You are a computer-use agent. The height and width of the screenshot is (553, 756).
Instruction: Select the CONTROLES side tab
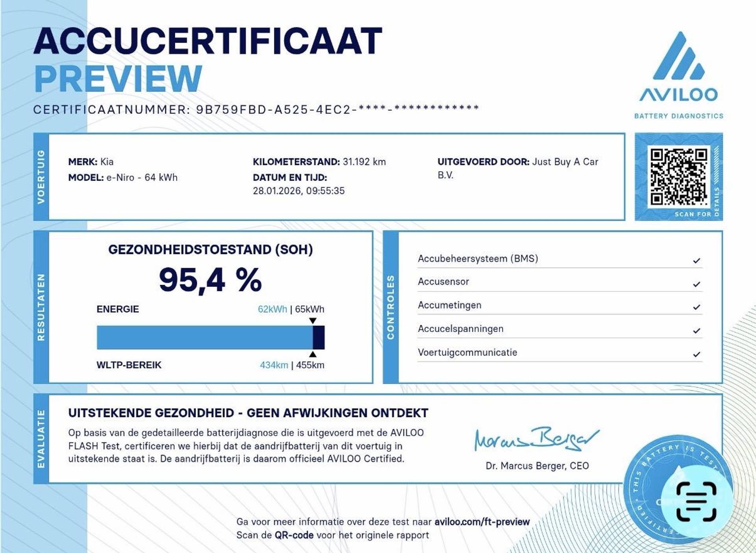point(391,307)
